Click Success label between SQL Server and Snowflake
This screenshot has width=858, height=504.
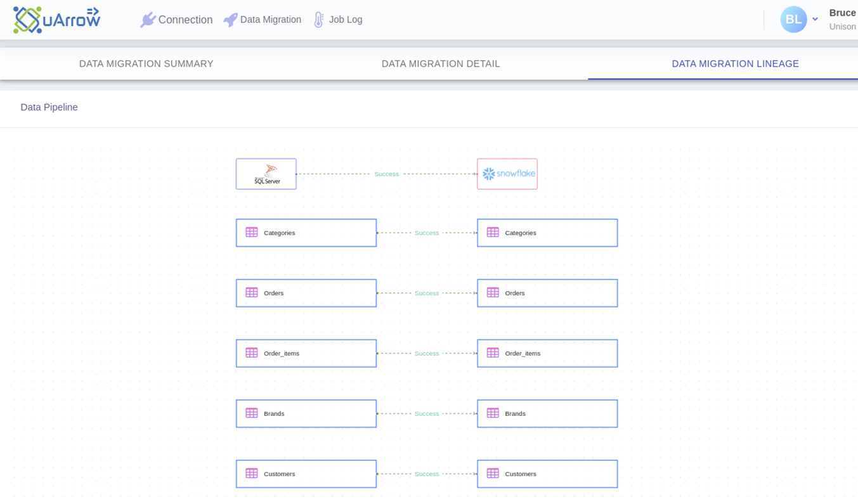click(386, 174)
